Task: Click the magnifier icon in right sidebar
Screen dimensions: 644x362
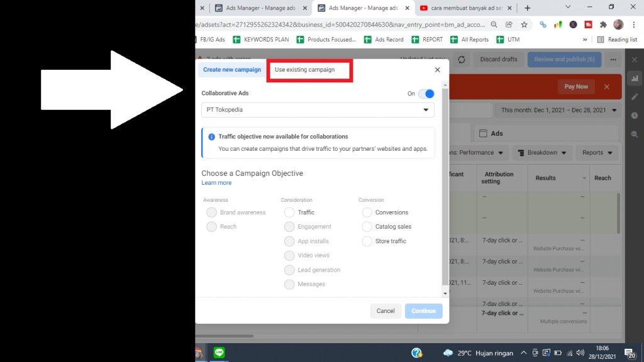Action: [635, 134]
